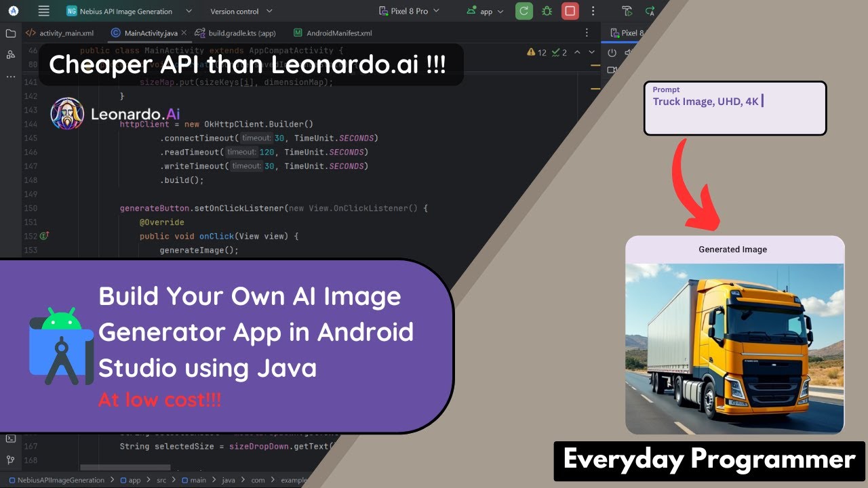The height and width of the screenshot is (488, 868).
Task: Click the editor horizontal scrollbar
Action: pos(125,468)
